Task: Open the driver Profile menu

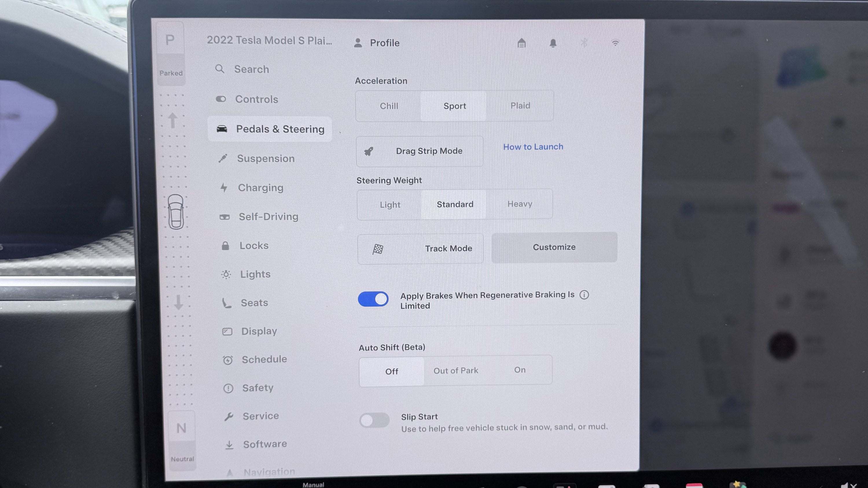Action: pos(377,43)
